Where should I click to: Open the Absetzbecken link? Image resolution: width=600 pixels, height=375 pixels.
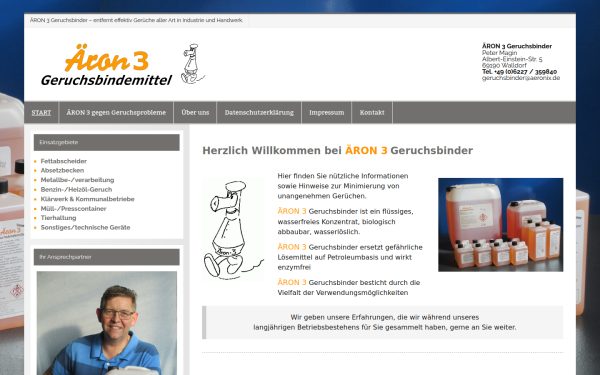(x=62, y=170)
